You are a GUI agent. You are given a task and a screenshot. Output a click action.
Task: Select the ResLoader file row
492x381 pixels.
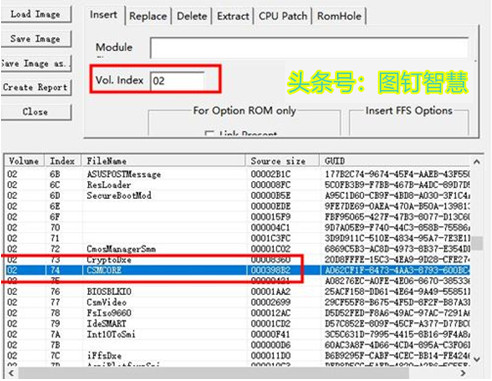[x=238, y=185]
